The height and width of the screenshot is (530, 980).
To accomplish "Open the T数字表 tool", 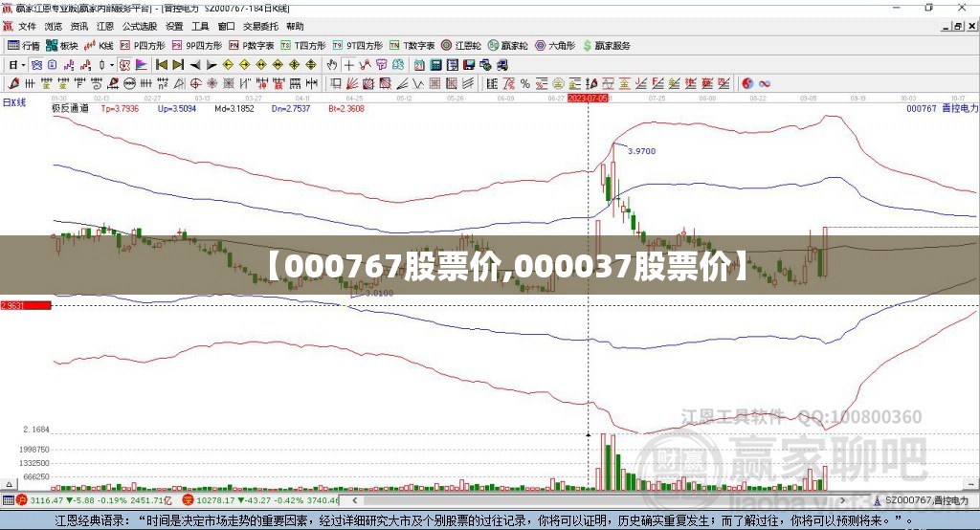I will (412, 46).
